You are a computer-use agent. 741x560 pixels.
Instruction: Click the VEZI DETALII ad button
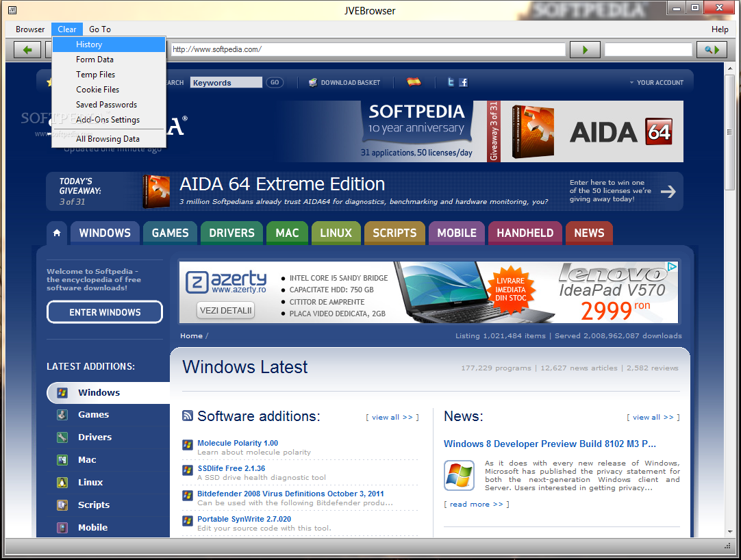pyautogui.click(x=225, y=311)
